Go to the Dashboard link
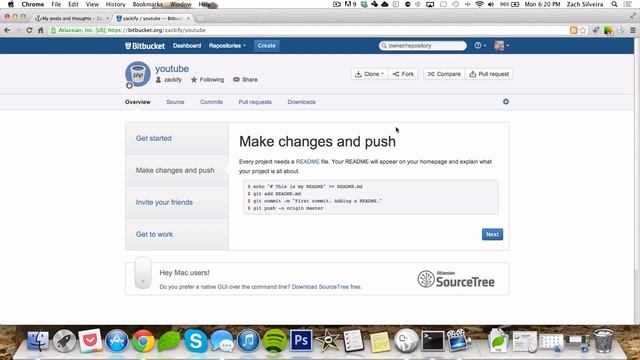640x360 pixels. [x=187, y=46]
